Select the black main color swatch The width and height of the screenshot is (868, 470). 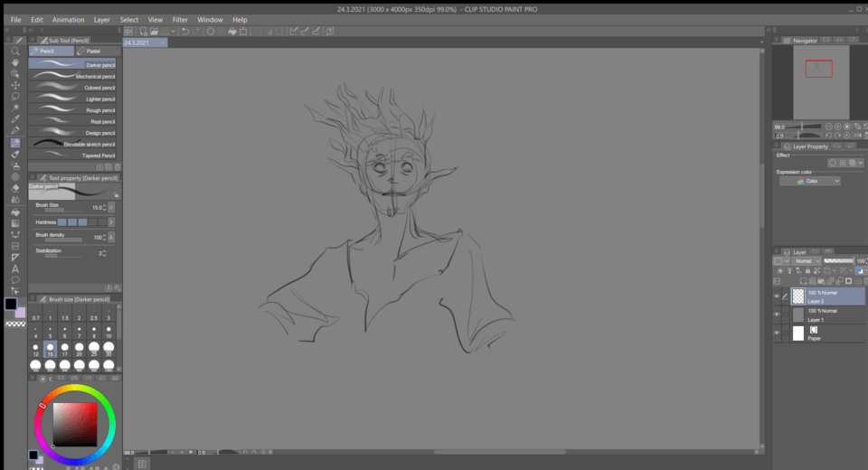(11, 304)
